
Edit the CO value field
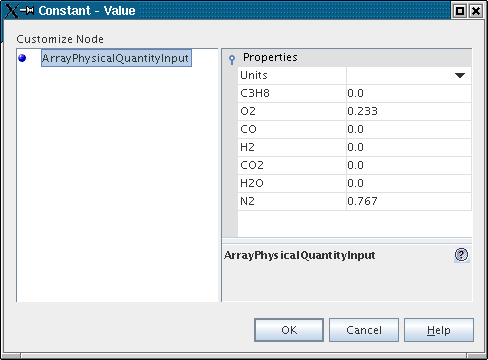point(409,129)
